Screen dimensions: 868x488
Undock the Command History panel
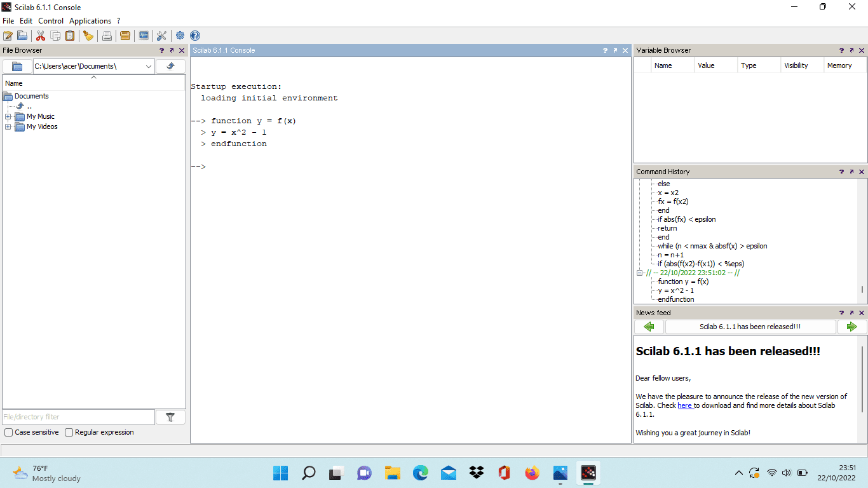[851, 172]
